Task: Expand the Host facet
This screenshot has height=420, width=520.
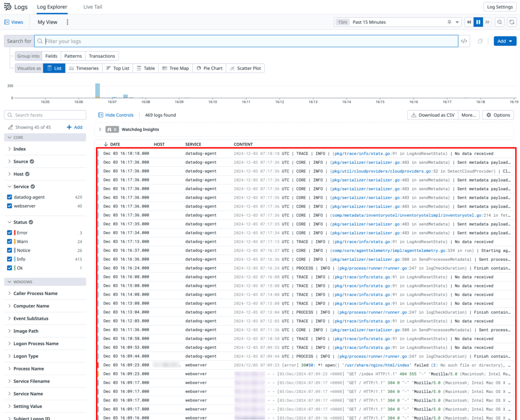Action: point(10,174)
